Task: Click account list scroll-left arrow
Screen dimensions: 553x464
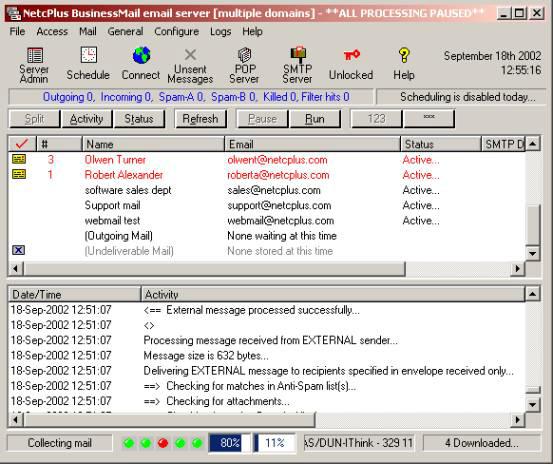Action: pyautogui.click(x=15, y=269)
